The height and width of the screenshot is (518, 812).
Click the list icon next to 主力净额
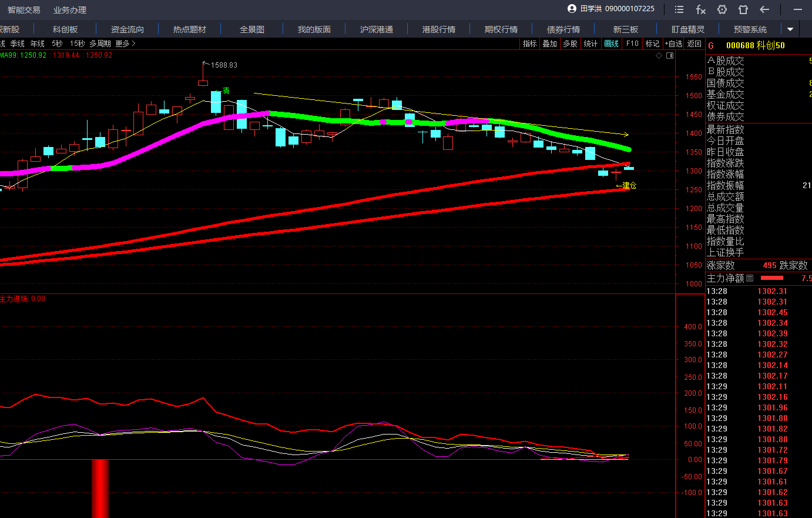[x=750, y=278]
